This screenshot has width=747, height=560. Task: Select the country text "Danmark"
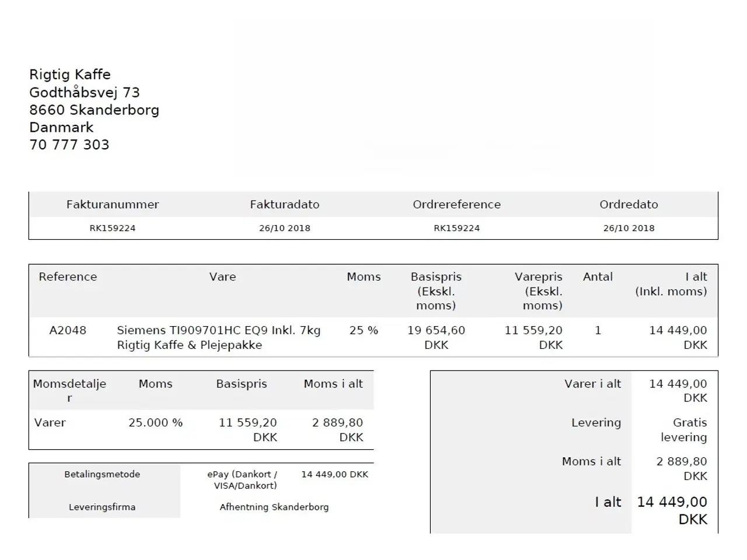tap(61, 127)
